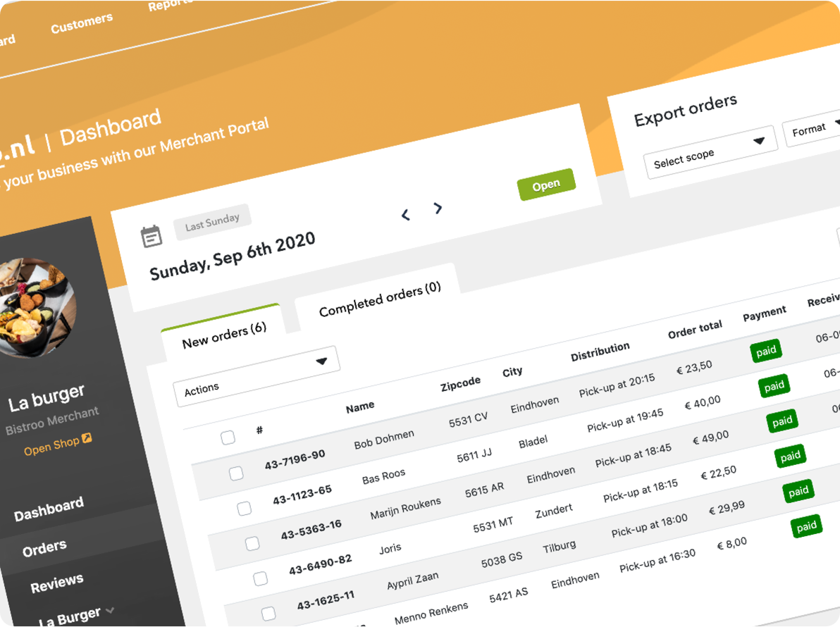
Task: Click the date Sunday, Sep 6th 2020
Action: (232, 256)
